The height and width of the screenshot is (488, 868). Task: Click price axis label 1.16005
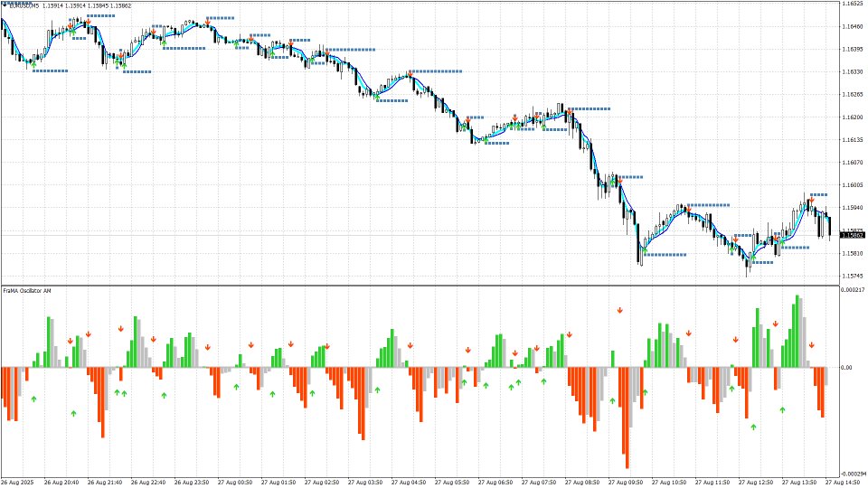[853, 184]
